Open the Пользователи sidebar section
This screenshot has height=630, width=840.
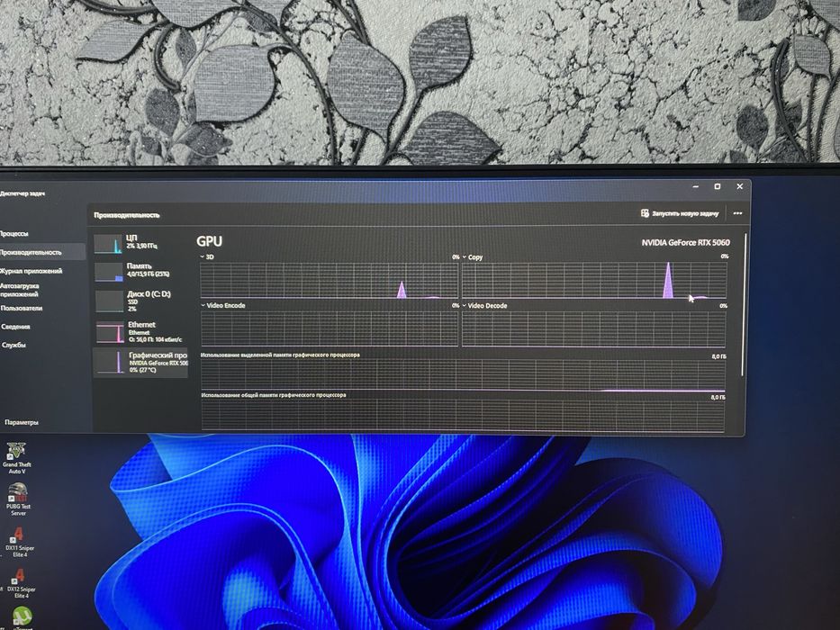tap(21, 308)
